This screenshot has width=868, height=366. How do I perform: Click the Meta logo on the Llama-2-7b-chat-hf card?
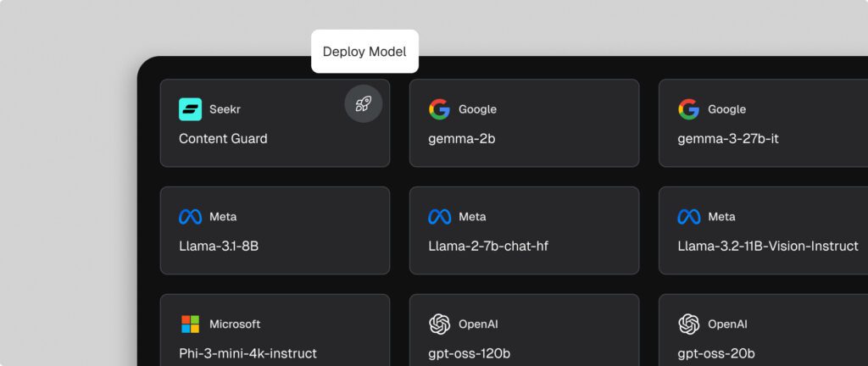click(439, 217)
